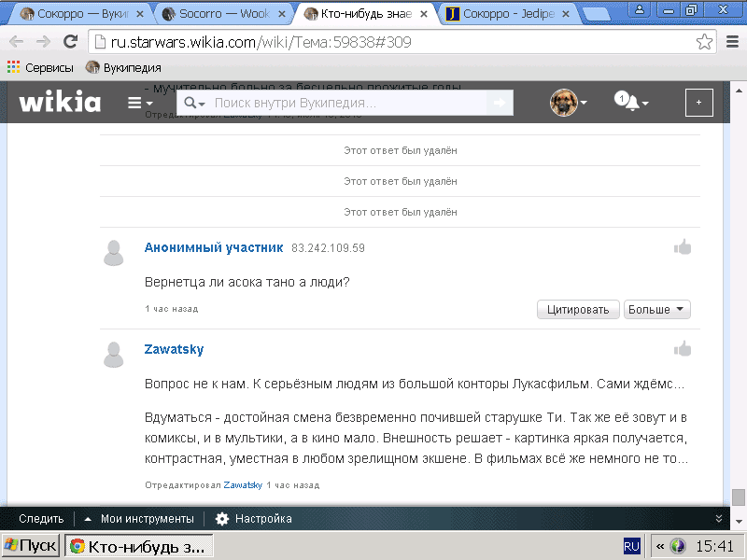Click the anonymous user's avatar
The width and height of the screenshot is (747, 560).
113,253
